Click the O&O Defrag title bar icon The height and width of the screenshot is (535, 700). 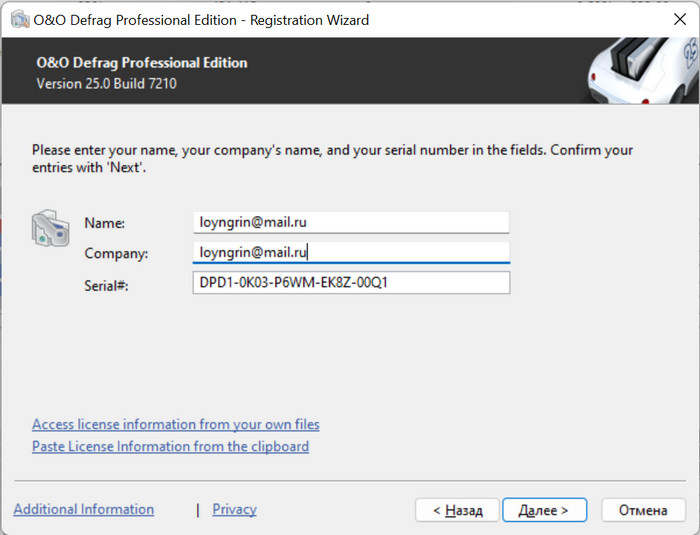tap(18, 20)
